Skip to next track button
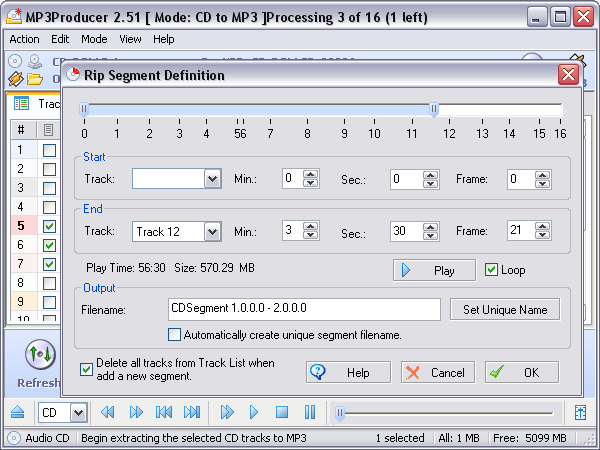This screenshot has width=600, height=450. (x=192, y=412)
